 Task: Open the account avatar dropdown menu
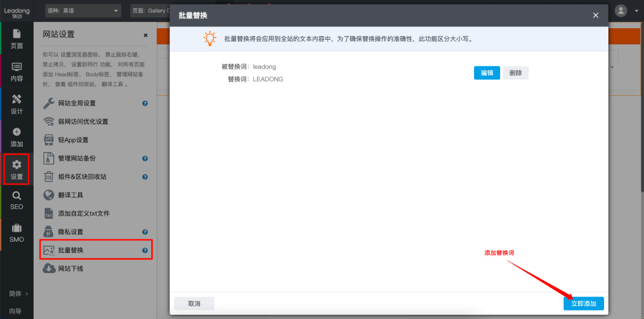(621, 10)
